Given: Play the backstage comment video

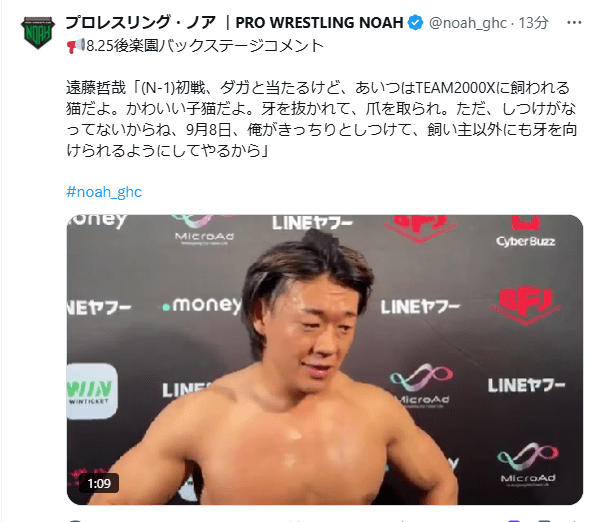Looking at the screenshot, I should 325,360.
